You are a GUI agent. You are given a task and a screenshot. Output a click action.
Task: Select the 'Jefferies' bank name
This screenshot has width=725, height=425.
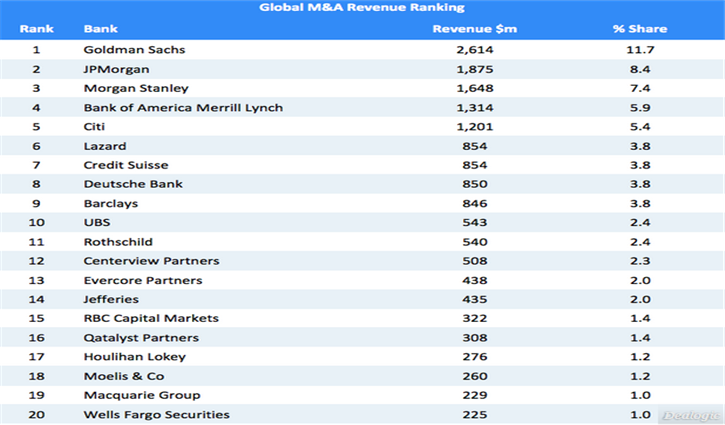pyautogui.click(x=111, y=299)
